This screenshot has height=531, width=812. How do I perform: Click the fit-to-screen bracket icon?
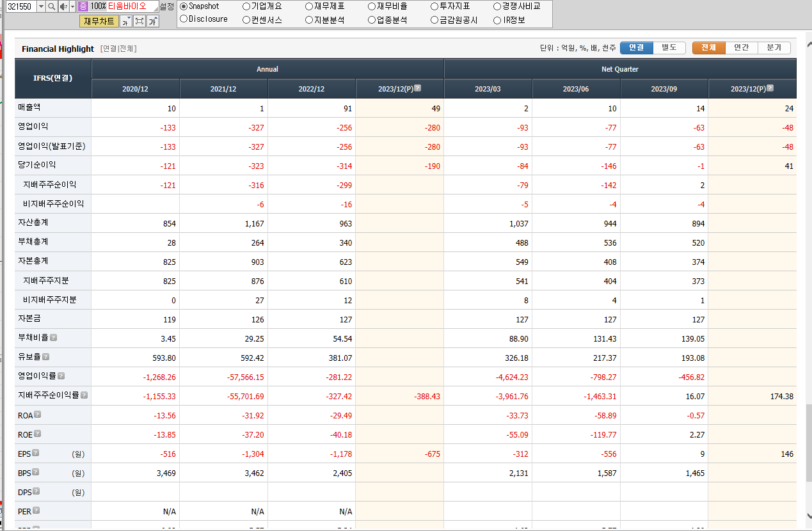click(139, 21)
